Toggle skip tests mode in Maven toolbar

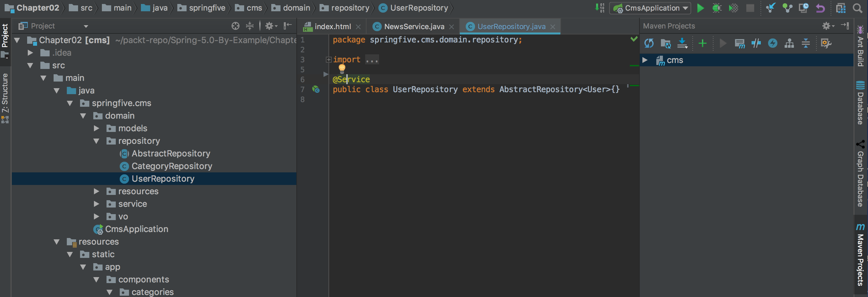[x=773, y=43]
